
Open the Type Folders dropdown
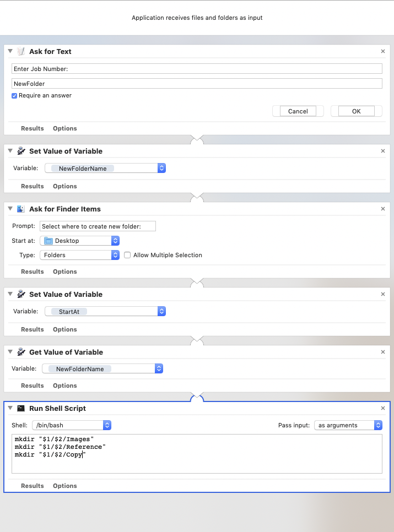80,255
